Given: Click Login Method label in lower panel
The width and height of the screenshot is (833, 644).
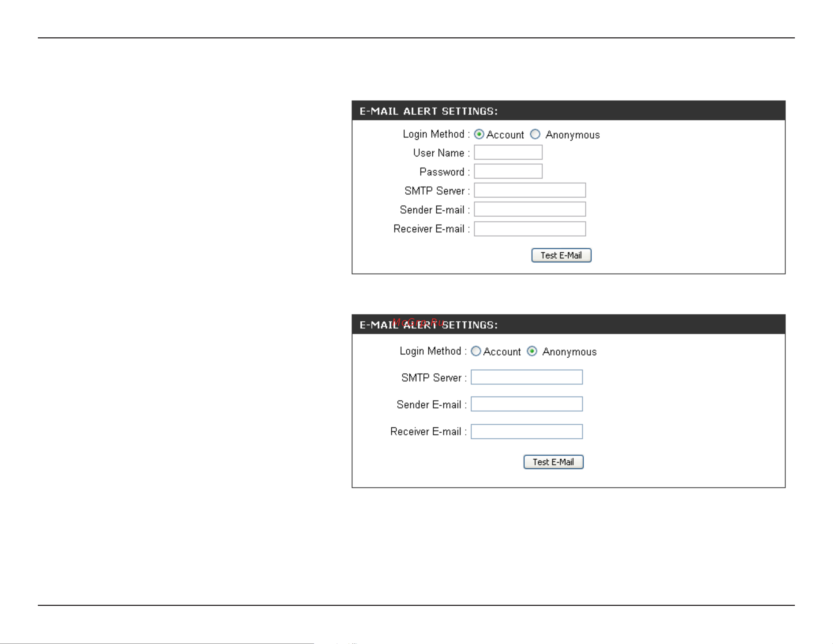Looking at the screenshot, I should [433, 351].
